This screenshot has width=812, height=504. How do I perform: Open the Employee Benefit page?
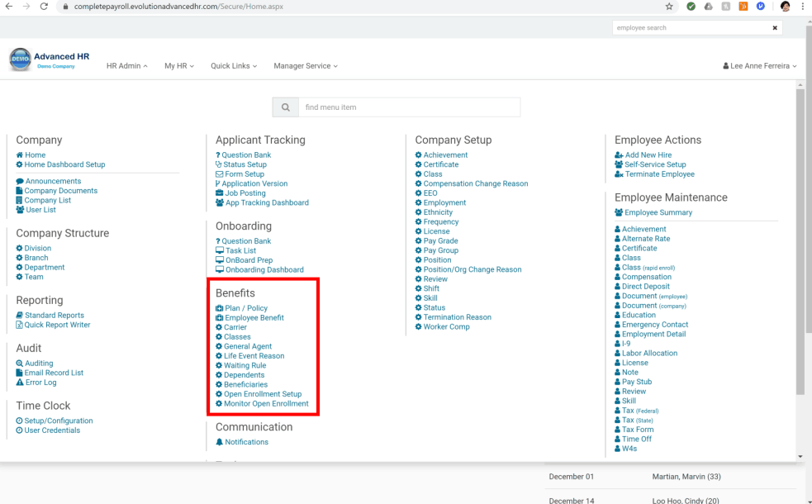tap(254, 317)
